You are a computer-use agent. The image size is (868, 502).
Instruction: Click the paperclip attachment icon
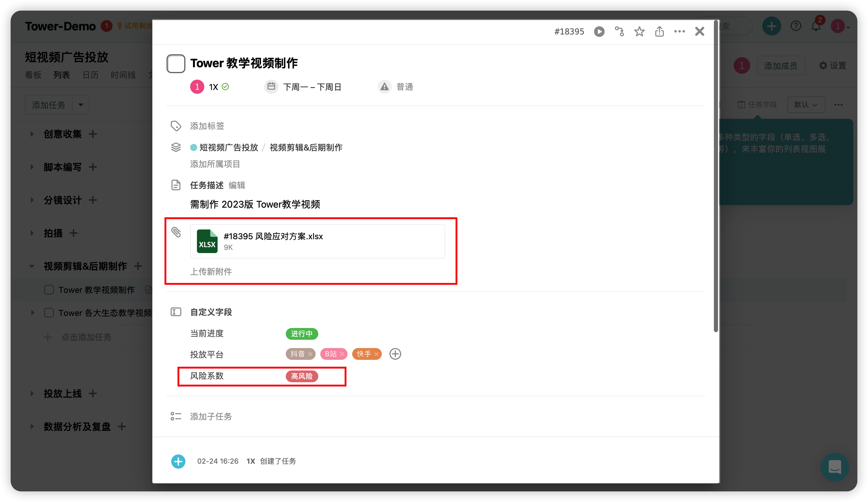coord(176,232)
